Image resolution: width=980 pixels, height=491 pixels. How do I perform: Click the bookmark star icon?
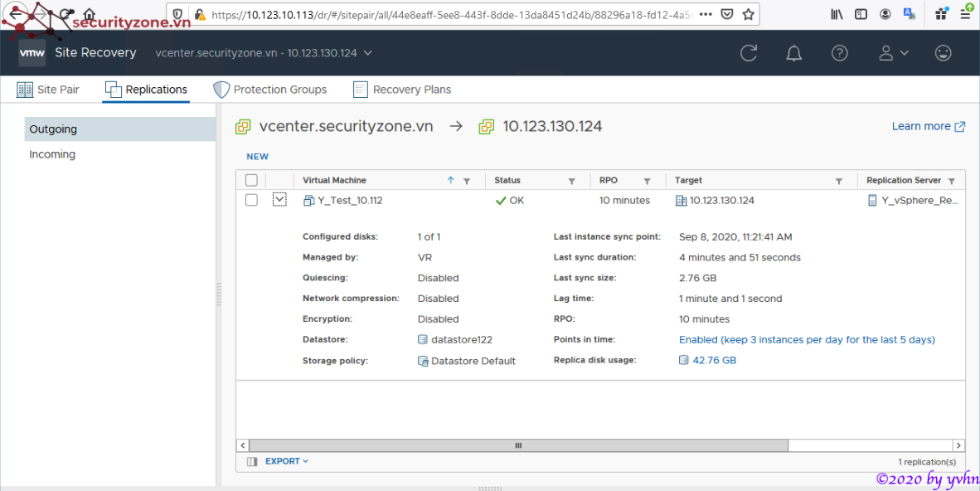[748, 14]
